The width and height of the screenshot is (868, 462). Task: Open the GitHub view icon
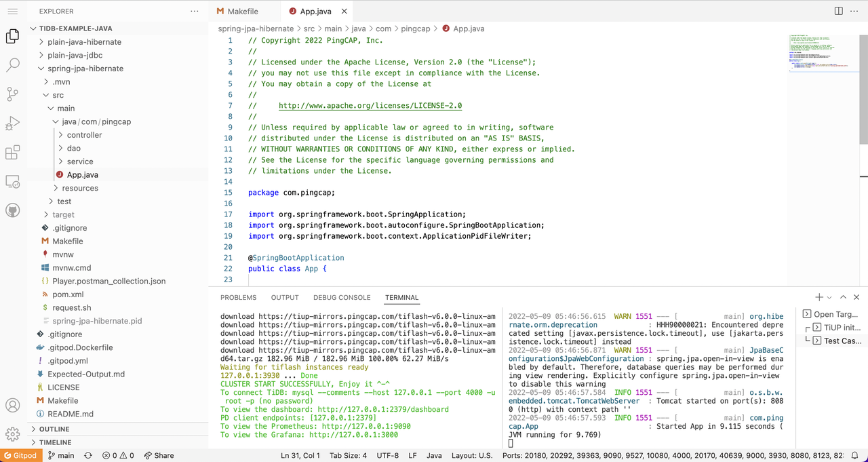[x=12, y=210]
